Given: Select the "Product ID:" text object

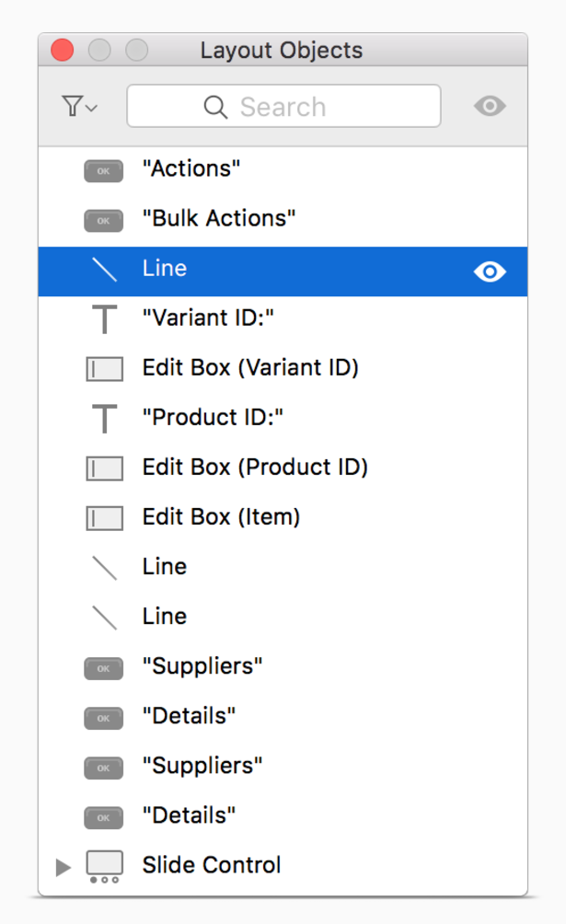Looking at the screenshot, I should [283, 419].
